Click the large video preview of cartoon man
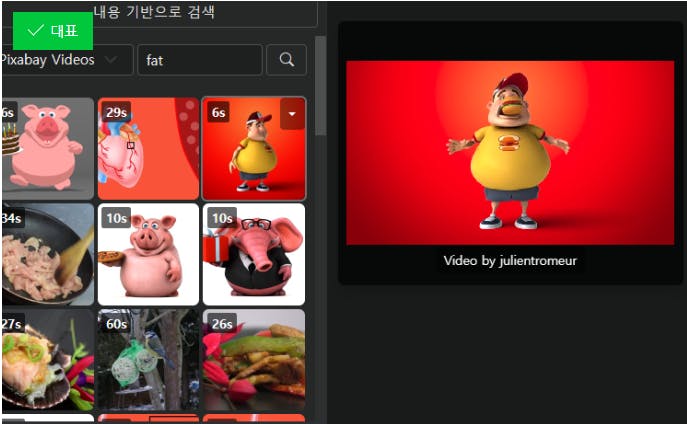 [510, 153]
